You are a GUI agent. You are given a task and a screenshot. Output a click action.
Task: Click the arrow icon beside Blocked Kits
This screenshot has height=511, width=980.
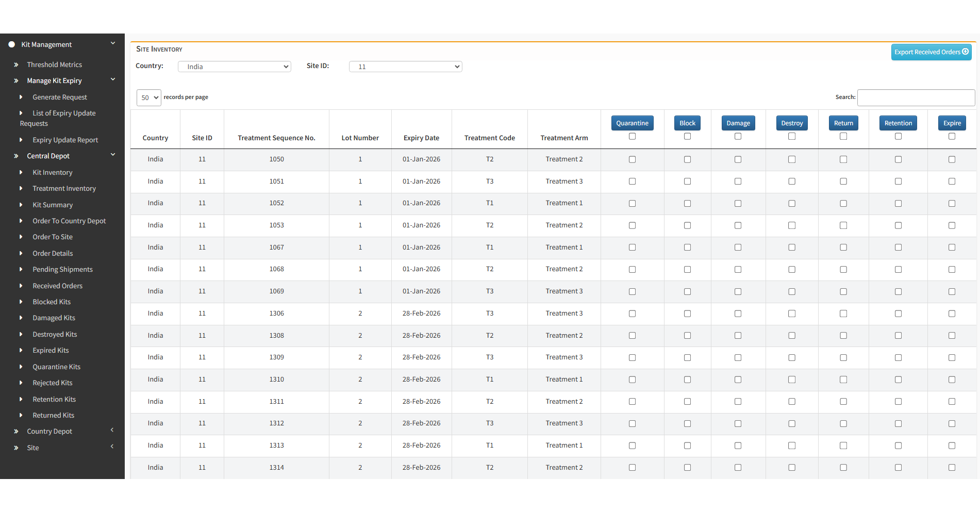[21, 302]
